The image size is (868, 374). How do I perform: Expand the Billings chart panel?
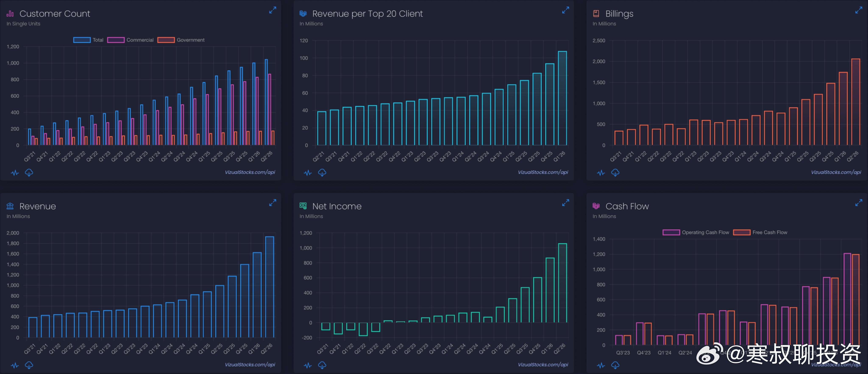point(858,10)
